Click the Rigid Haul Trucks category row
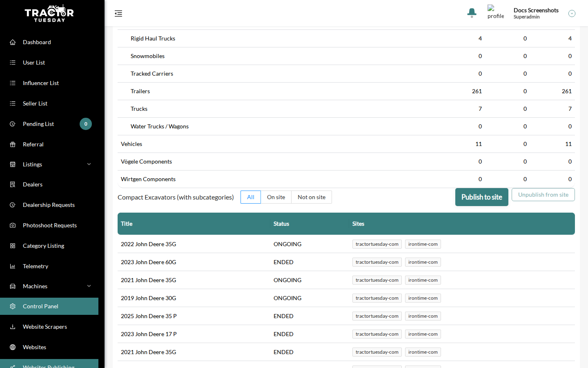Viewport: 588px width, 368px height. click(x=346, y=38)
